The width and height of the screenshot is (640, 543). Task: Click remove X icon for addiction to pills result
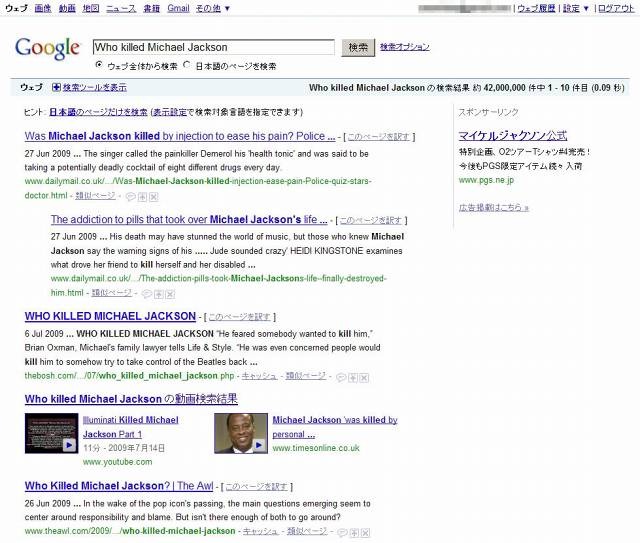tap(170, 294)
